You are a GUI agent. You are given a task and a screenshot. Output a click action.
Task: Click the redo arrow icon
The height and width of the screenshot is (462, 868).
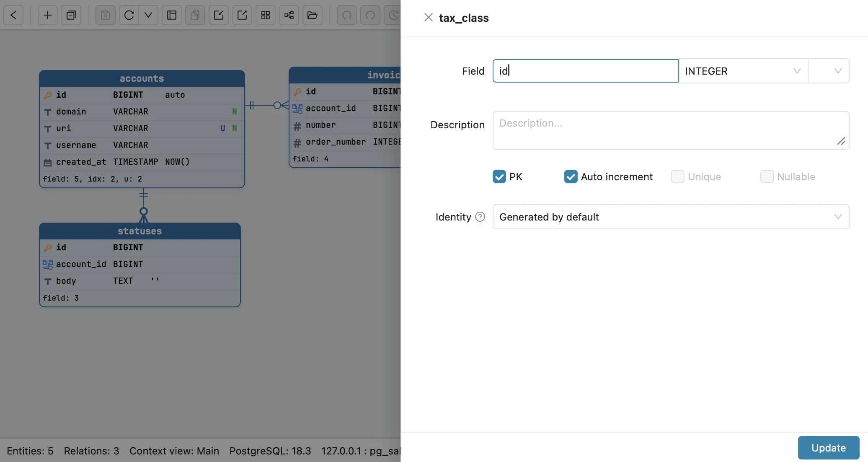click(370, 16)
